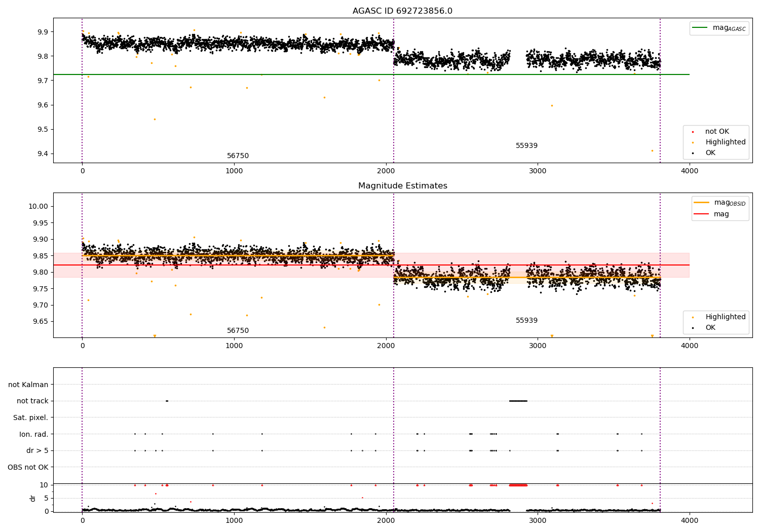The image size is (760, 532).
Task: Click the 9.95 y-tick in Magnitude Estimates
Action: click(41, 223)
